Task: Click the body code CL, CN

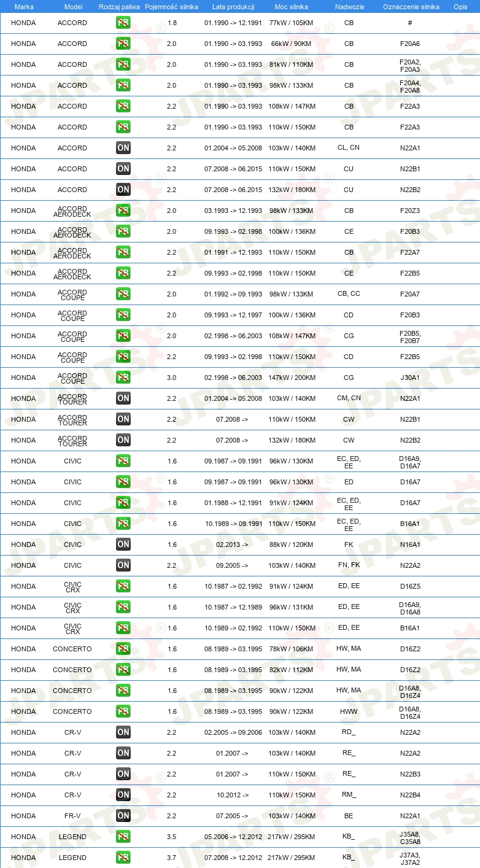Action: coord(349,148)
